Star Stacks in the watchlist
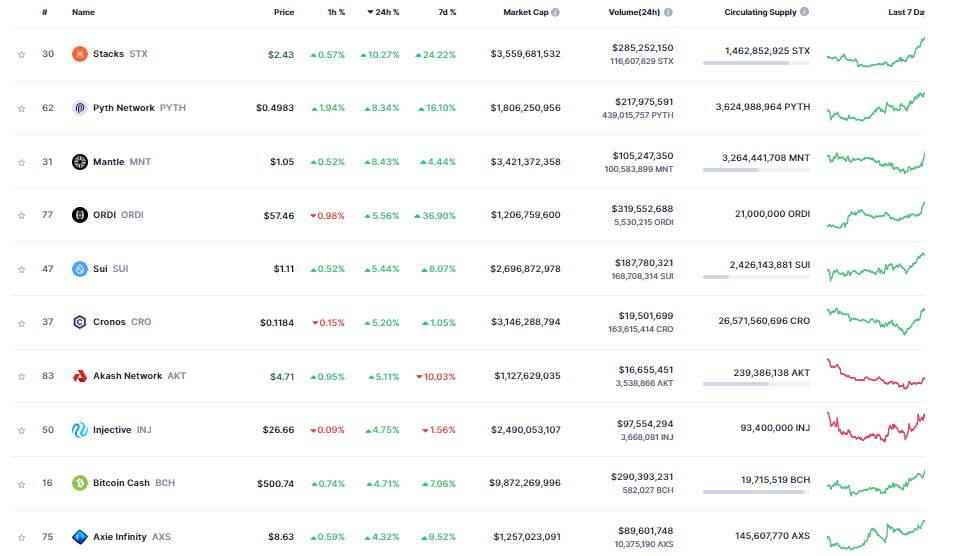This screenshot has height=556, width=953. pyautogui.click(x=22, y=55)
